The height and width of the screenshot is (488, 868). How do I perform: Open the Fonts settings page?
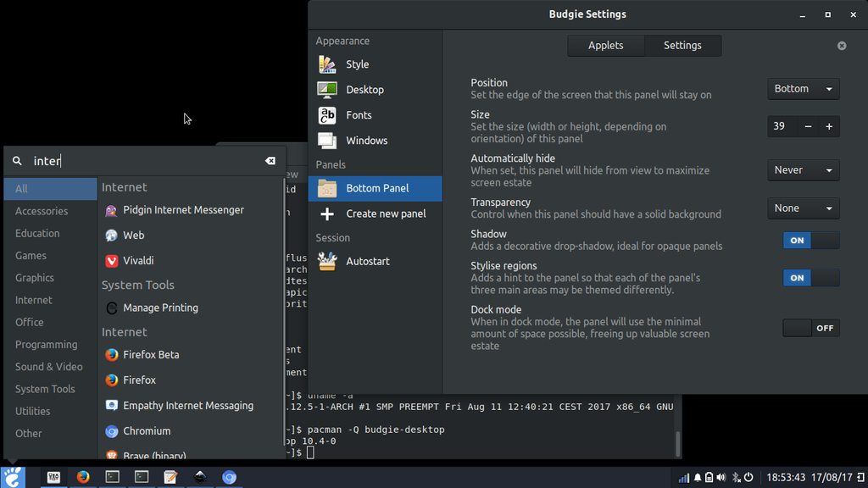point(359,114)
